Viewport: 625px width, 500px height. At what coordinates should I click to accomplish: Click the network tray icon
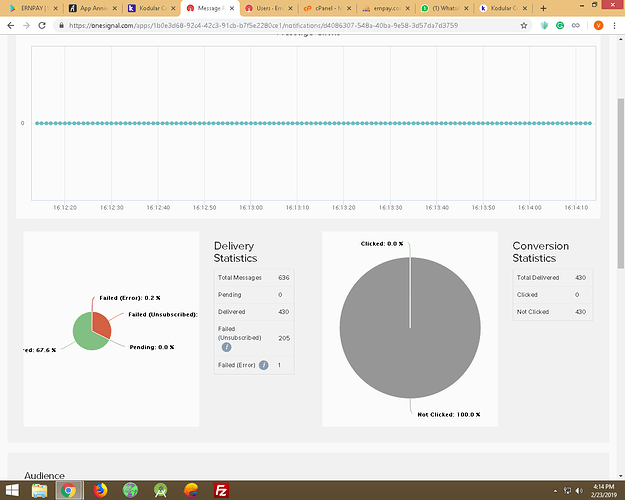[567, 491]
